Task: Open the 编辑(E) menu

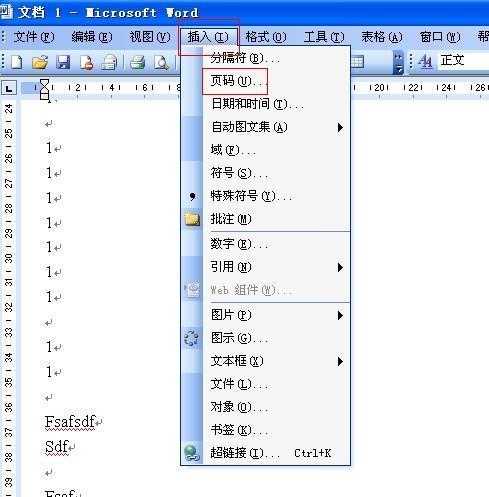Action: (x=92, y=37)
